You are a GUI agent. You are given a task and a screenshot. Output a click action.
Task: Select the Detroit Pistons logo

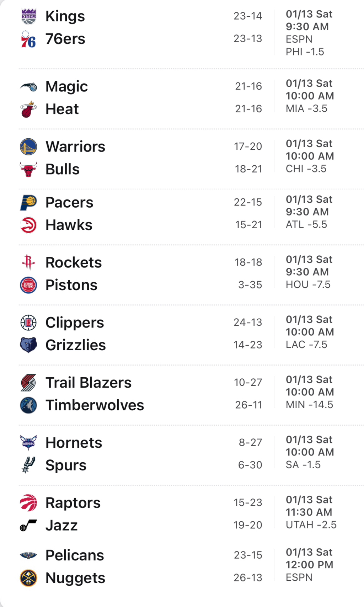point(28,285)
